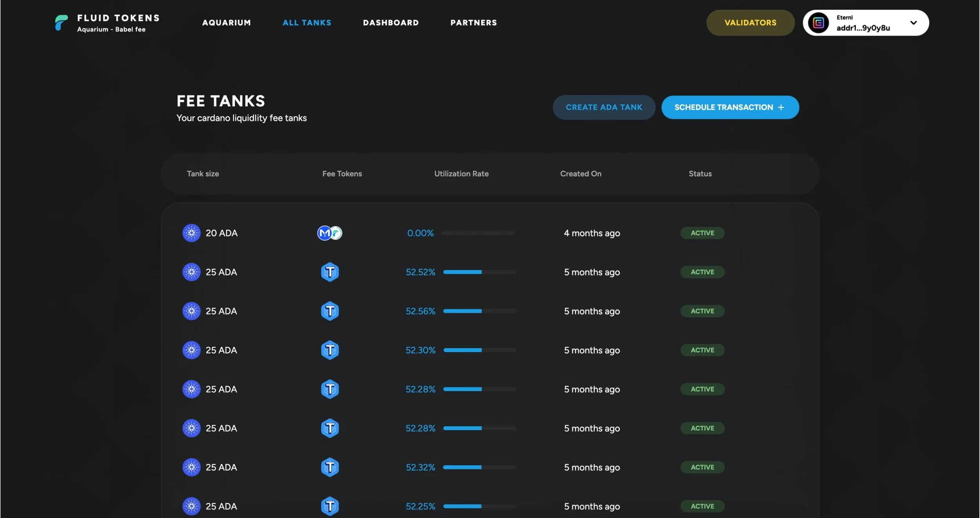The width and height of the screenshot is (980, 518).
Task: Expand the wallet address dropdown chevron
Action: click(x=913, y=23)
